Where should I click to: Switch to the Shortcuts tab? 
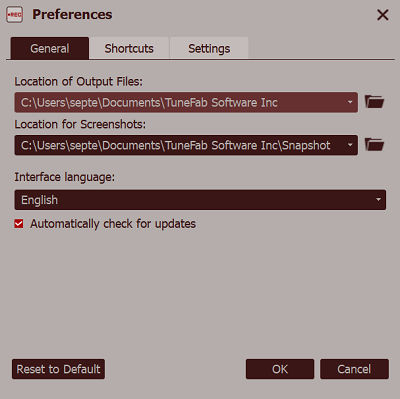129,49
